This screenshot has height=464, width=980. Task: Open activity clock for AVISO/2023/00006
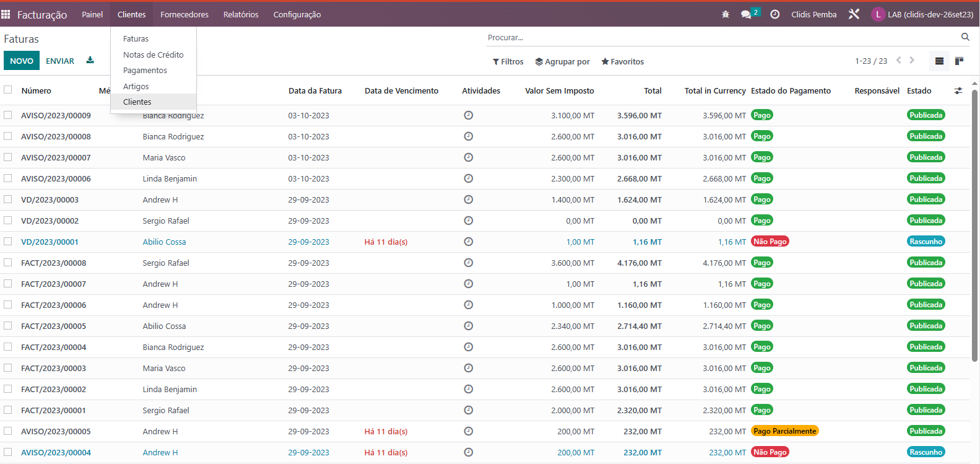click(469, 178)
